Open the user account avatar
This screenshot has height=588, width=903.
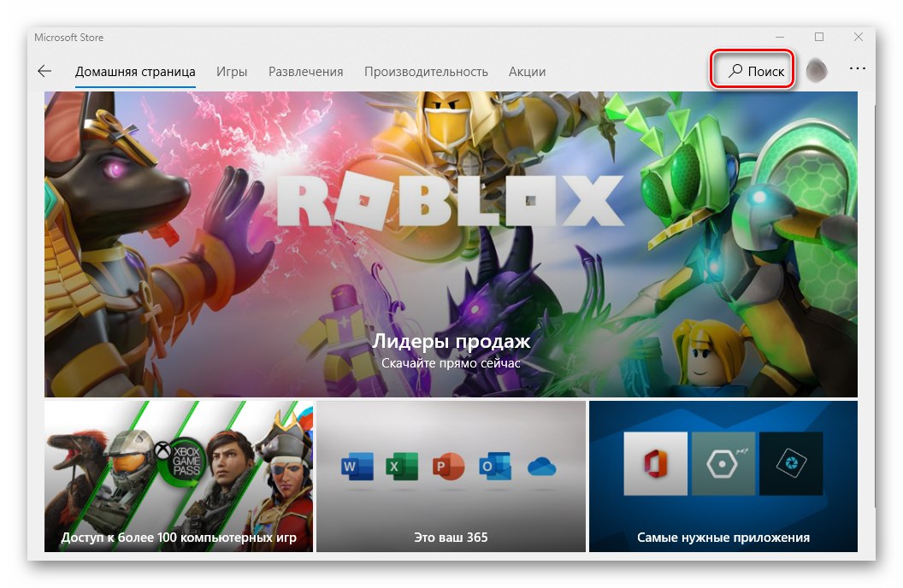pos(816,71)
